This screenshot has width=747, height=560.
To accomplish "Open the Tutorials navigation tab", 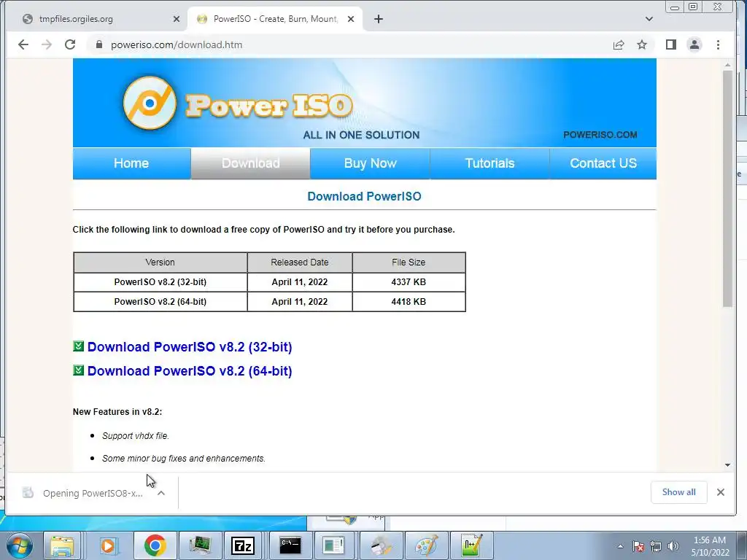I will 489,163.
